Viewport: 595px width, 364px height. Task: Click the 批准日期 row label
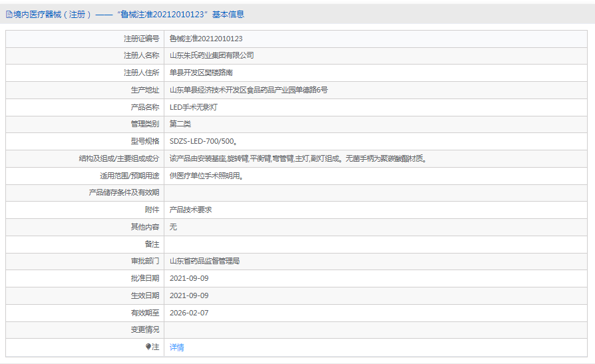[145, 278]
